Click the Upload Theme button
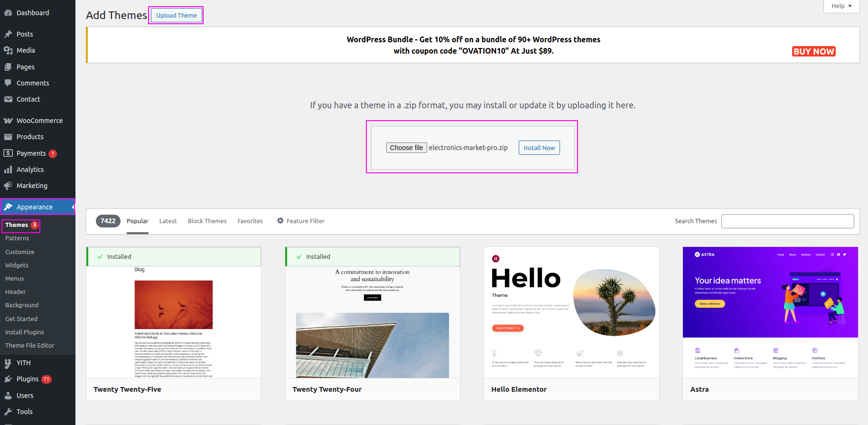The width and height of the screenshot is (868, 425). (177, 16)
